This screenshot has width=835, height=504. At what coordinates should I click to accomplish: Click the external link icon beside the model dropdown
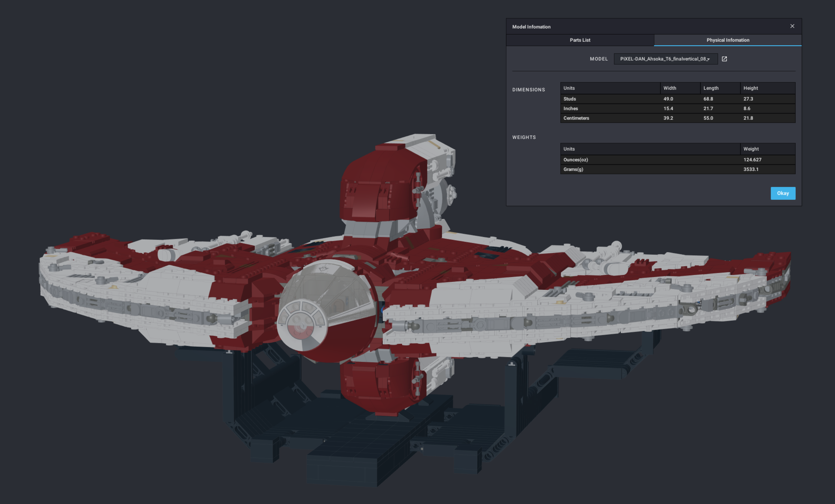click(x=725, y=59)
